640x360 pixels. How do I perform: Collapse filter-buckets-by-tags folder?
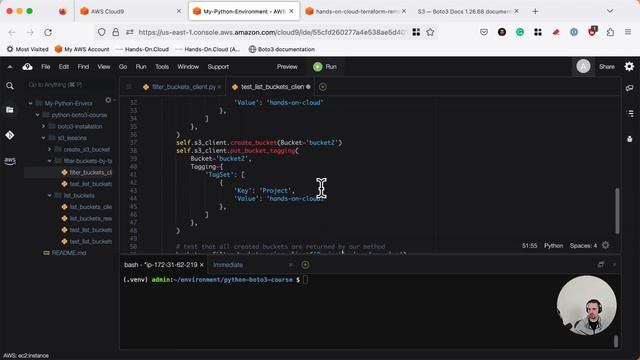[50, 161]
